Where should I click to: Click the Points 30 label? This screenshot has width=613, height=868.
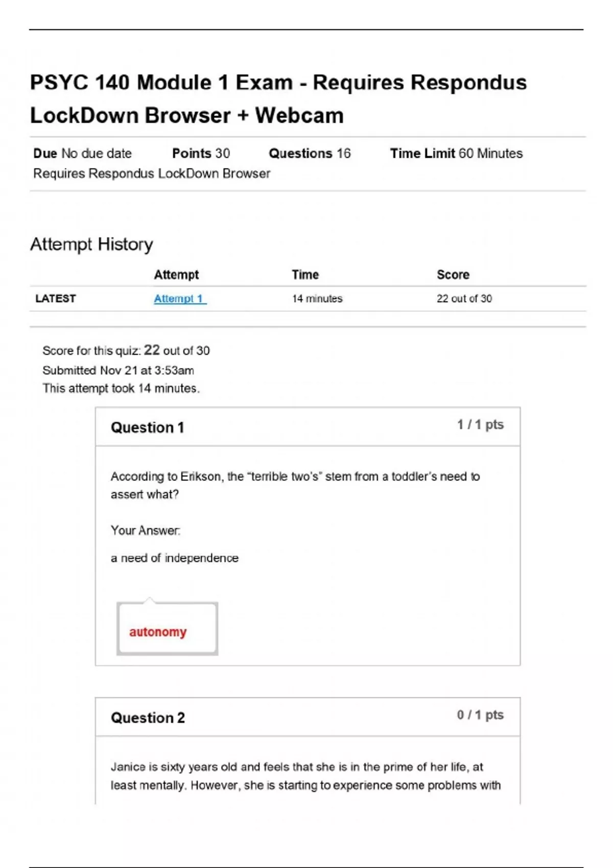[x=201, y=153]
